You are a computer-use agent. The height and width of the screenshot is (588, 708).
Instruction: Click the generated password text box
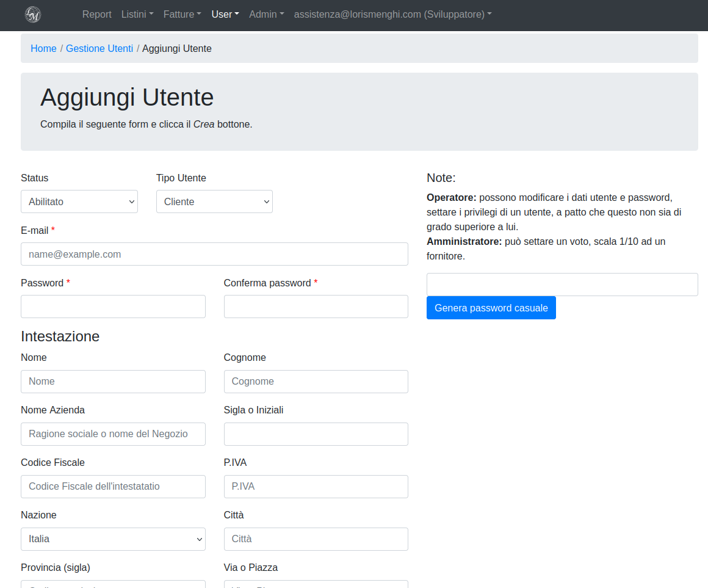562,285
